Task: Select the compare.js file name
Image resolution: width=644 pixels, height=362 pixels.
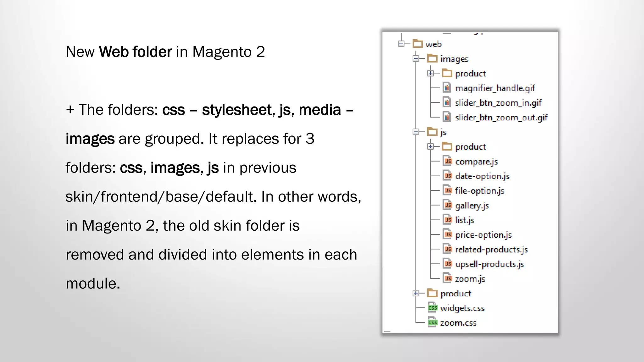Action: pyautogui.click(x=476, y=162)
